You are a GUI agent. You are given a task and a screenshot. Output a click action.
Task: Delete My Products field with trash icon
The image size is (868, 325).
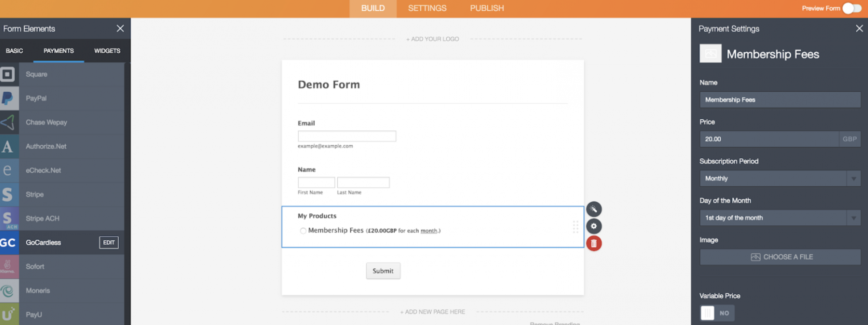point(594,244)
